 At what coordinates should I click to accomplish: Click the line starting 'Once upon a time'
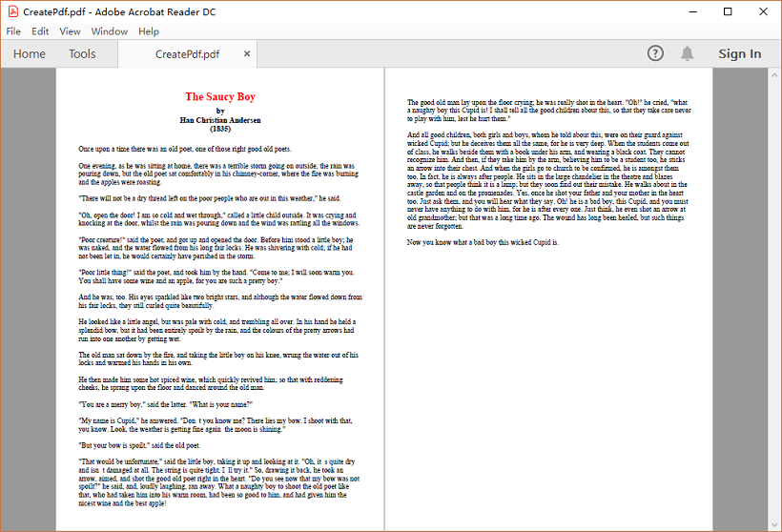pyautogui.click(x=185, y=149)
